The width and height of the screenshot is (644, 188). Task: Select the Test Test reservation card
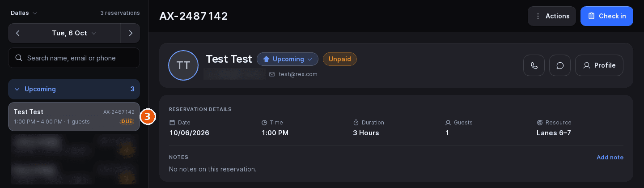coord(74,116)
